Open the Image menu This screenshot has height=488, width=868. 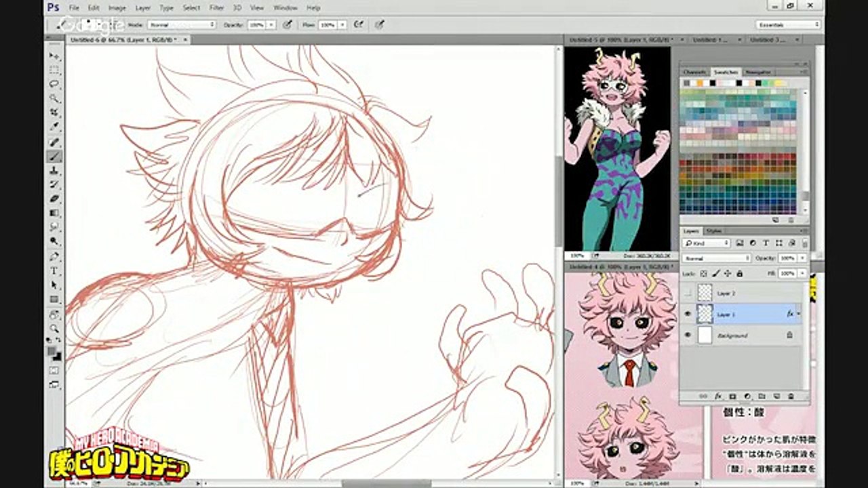pos(117,8)
